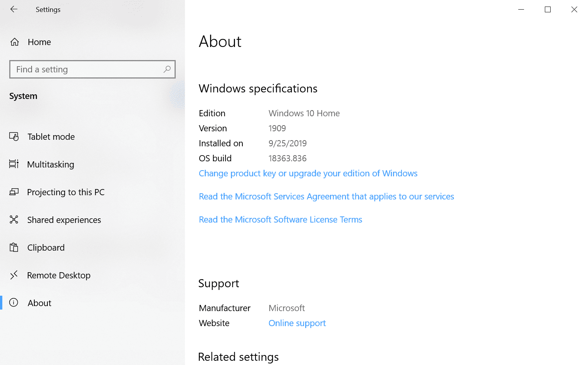The height and width of the screenshot is (365, 588).
Task: Select the Windows 10 Home edition value
Action: pyautogui.click(x=304, y=113)
